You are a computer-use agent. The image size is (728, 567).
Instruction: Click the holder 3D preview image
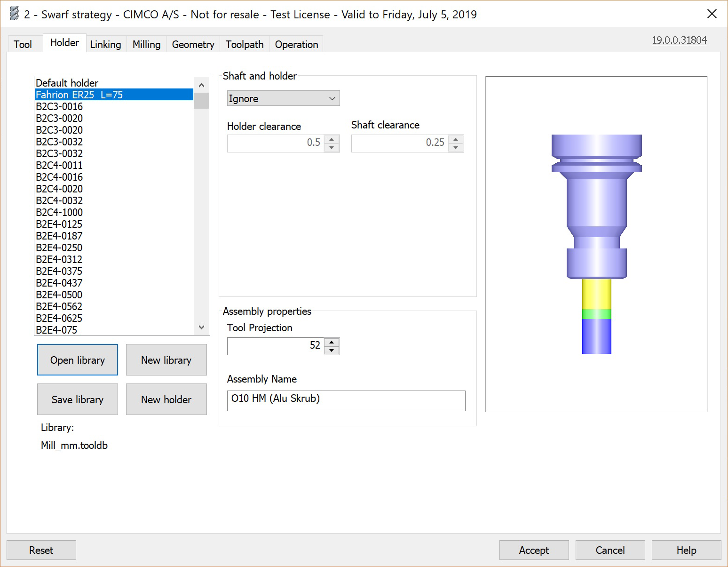(596, 244)
